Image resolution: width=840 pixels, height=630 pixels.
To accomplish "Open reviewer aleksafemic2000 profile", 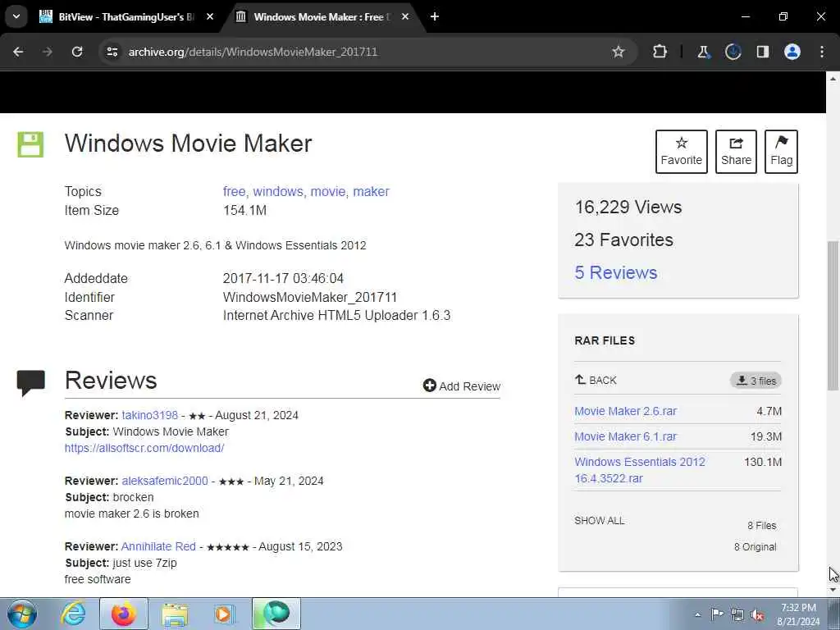I will pyautogui.click(x=164, y=481).
